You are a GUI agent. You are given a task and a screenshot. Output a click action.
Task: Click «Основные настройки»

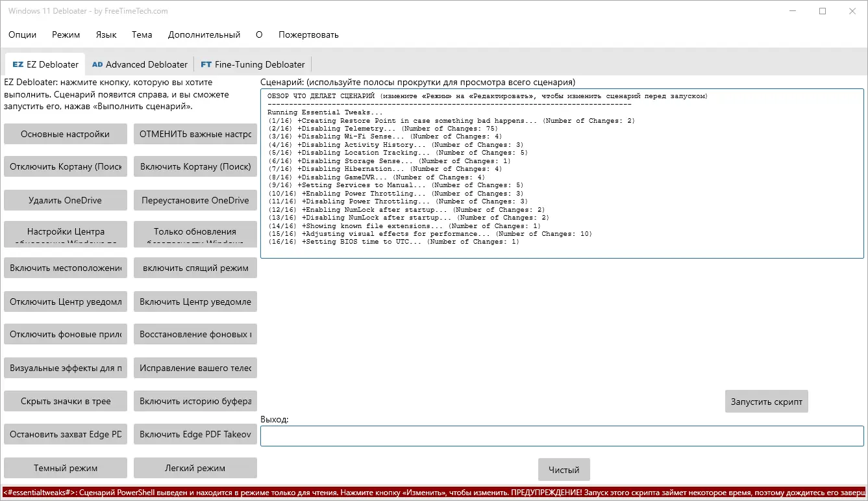[x=65, y=134]
